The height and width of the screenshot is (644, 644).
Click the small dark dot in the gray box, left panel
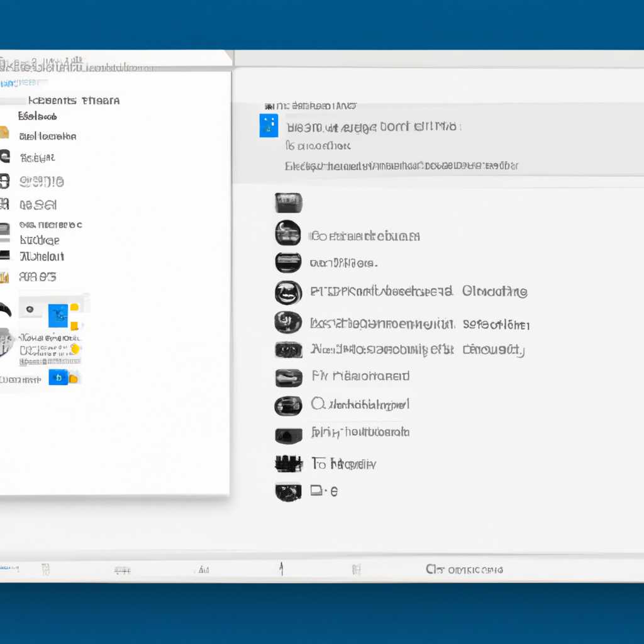(x=30, y=309)
